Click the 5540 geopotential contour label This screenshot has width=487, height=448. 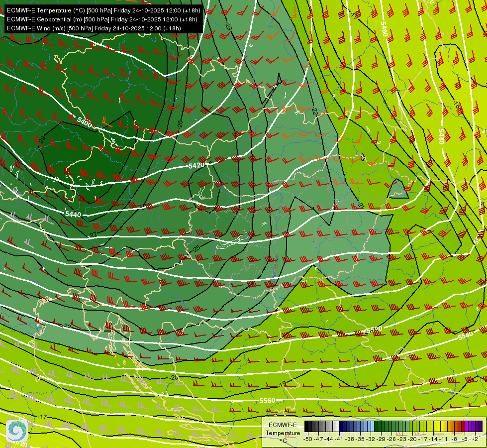pyautogui.click(x=466, y=336)
